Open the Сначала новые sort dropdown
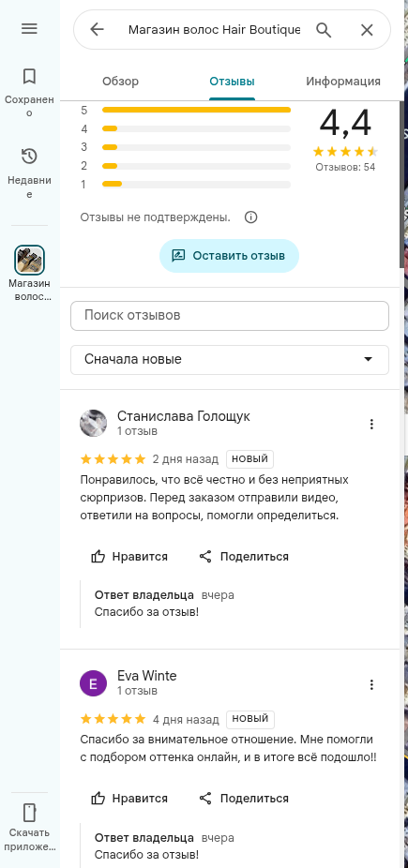 click(x=230, y=359)
